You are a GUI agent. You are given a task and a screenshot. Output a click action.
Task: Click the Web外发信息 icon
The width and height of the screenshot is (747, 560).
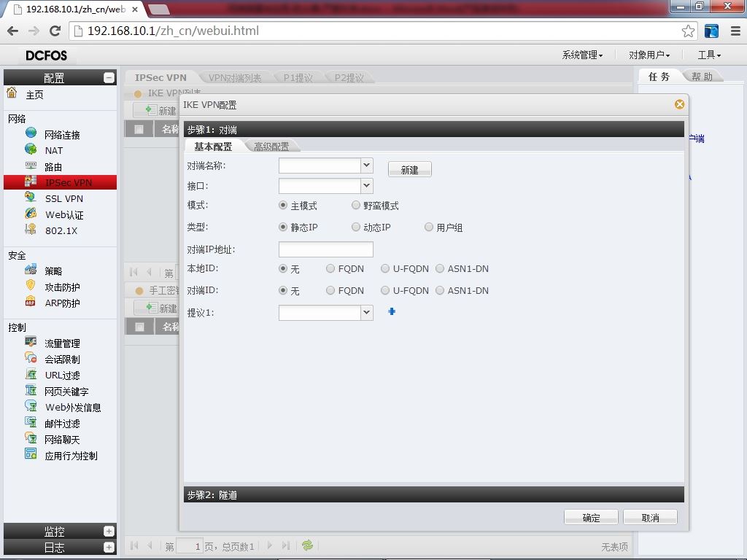click(31, 406)
